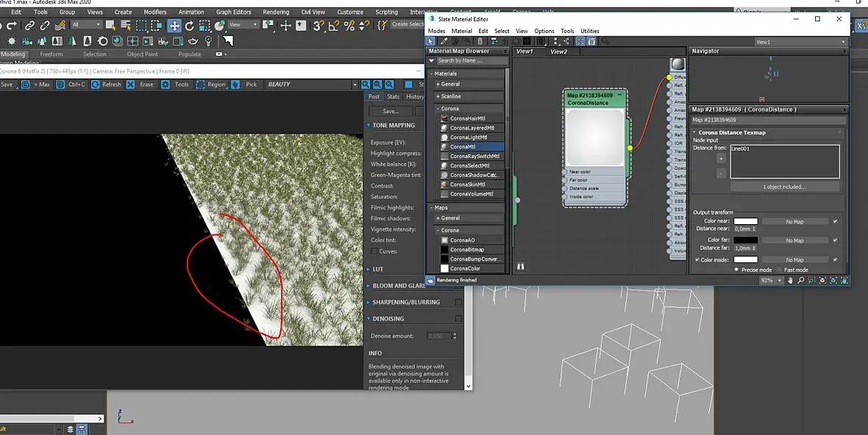Click the Search by Name field

(472, 61)
